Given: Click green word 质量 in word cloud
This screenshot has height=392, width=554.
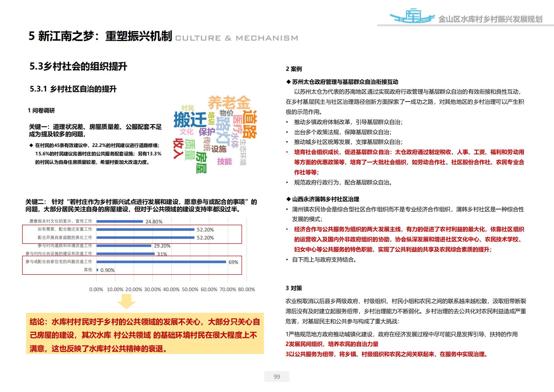Looking at the screenshot, I should [190, 150].
